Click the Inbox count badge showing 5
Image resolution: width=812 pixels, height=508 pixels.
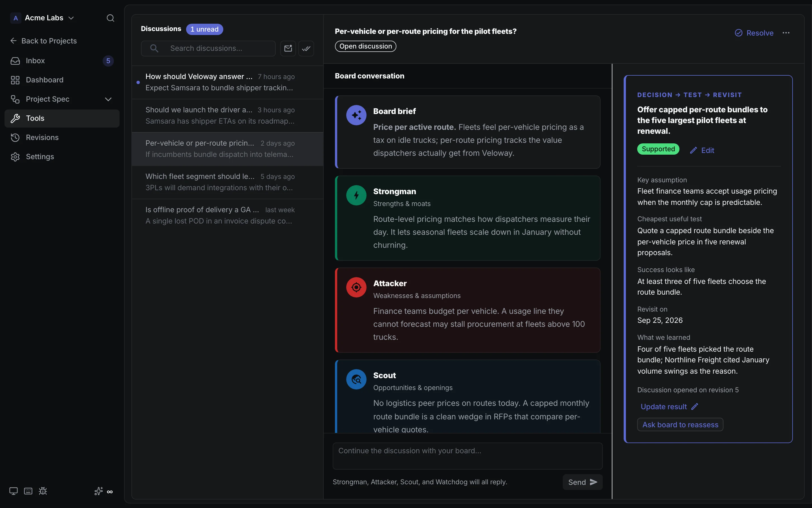(x=108, y=61)
